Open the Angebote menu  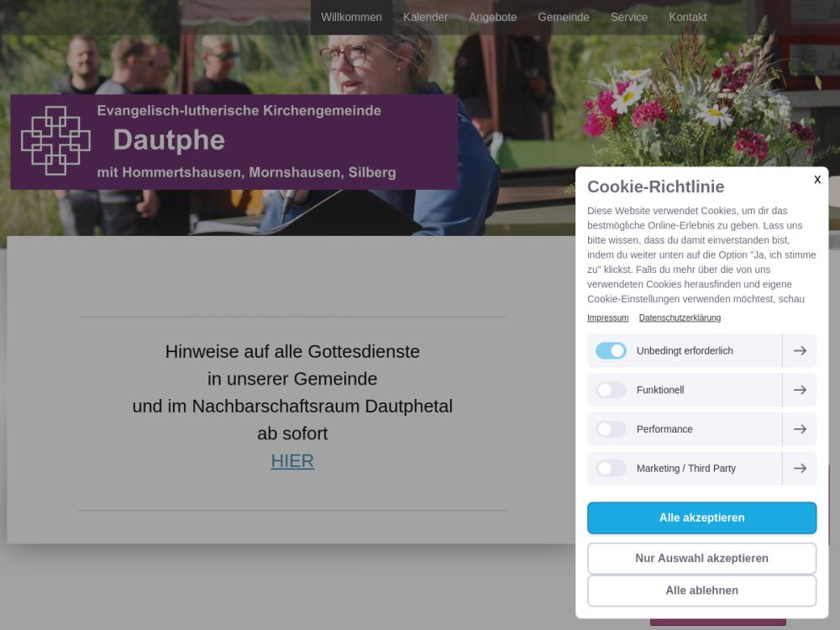pos(493,17)
